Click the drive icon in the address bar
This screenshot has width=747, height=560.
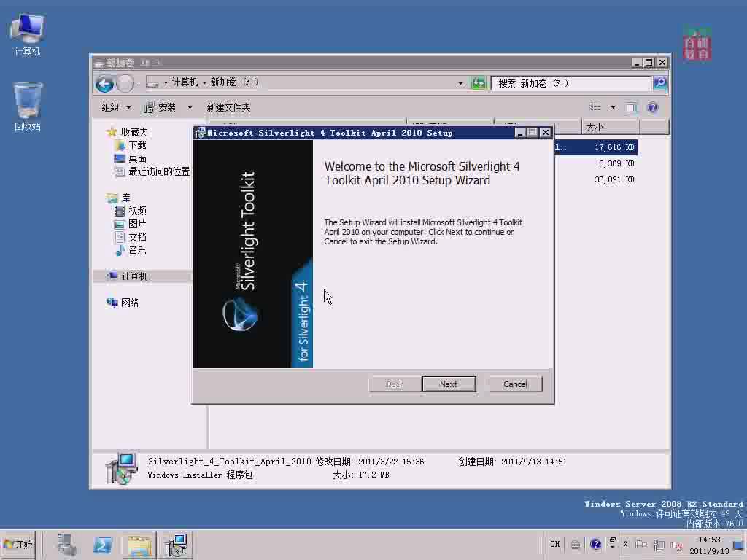[152, 83]
